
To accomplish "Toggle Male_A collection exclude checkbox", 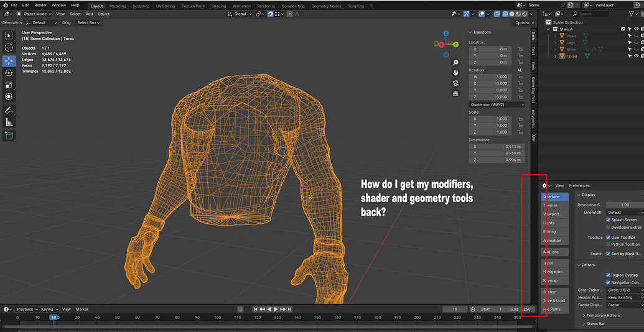I will click(x=623, y=29).
